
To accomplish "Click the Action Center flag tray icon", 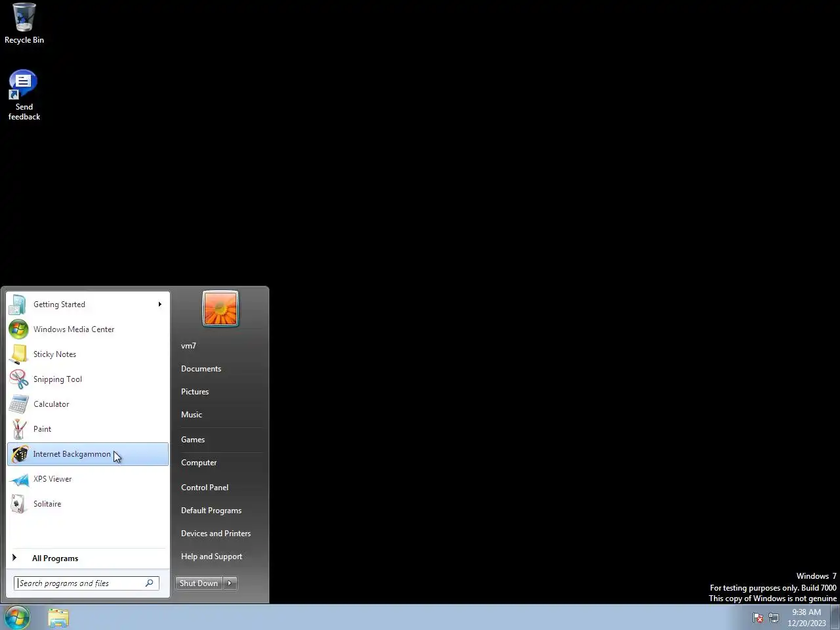I will pos(758,618).
